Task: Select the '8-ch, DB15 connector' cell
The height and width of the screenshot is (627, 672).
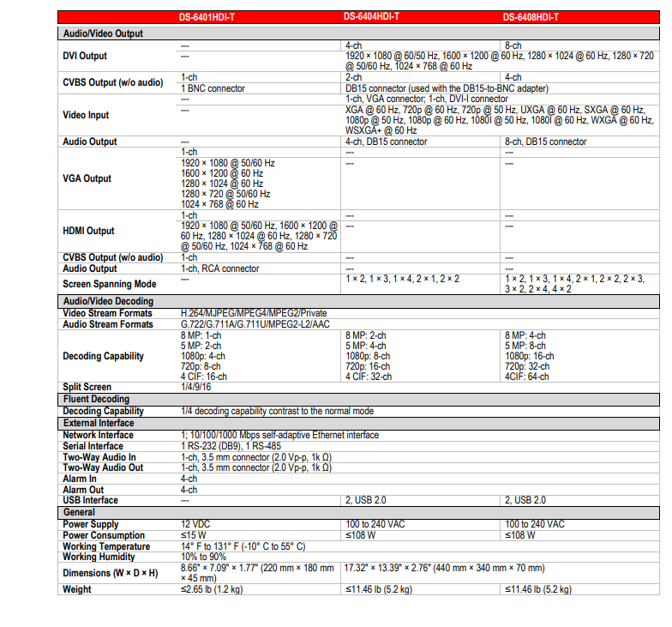Action: [545, 142]
